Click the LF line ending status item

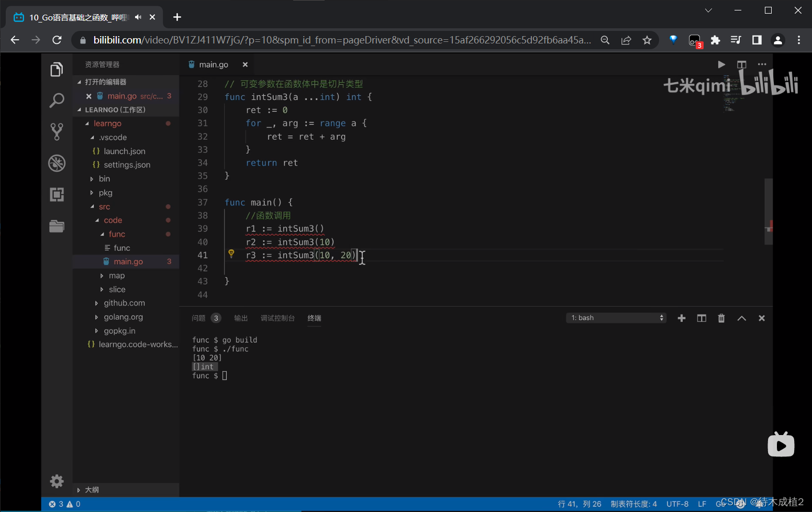(702, 504)
